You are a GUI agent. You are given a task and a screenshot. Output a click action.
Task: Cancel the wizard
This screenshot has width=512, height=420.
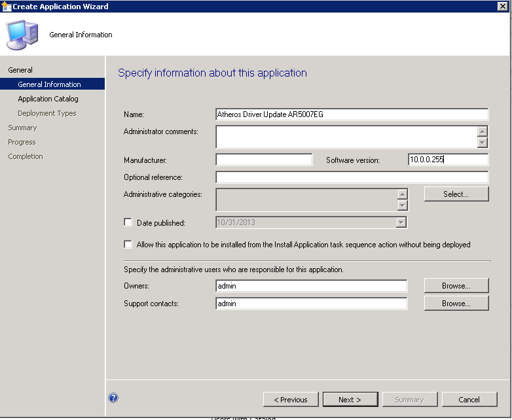(x=469, y=400)
